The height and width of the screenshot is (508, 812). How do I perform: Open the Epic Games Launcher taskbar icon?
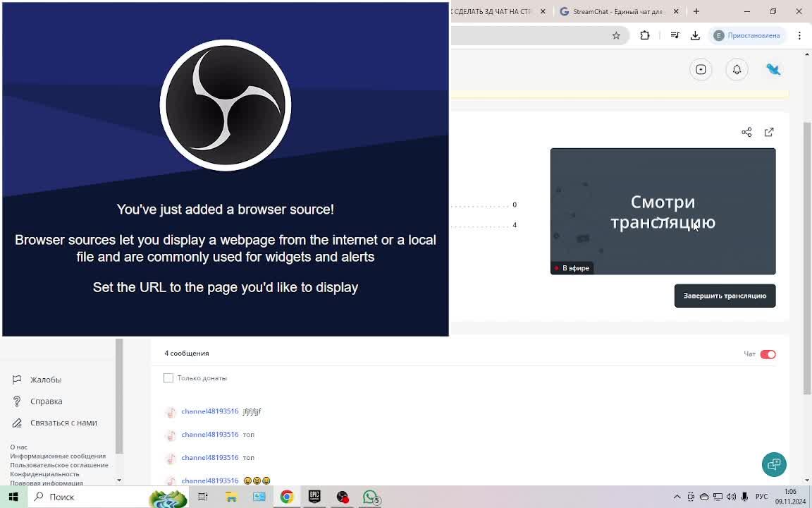coord(314,497)
